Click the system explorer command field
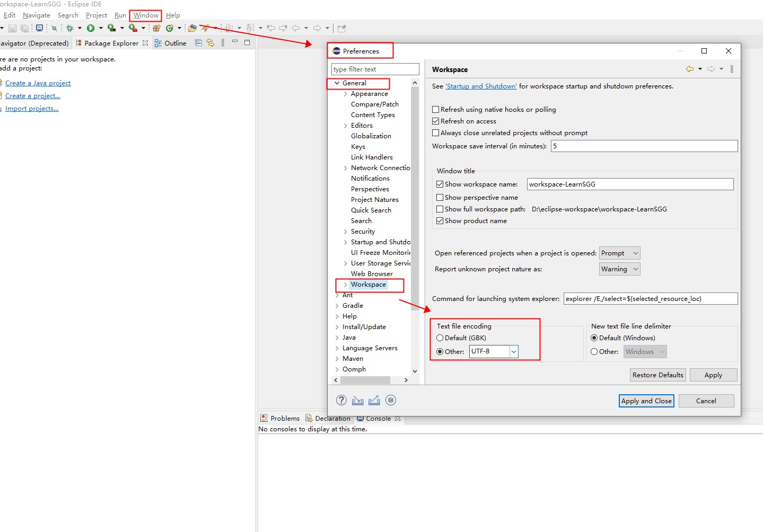The height and width of the screenshot is (532, 763). tap(651, 299)
